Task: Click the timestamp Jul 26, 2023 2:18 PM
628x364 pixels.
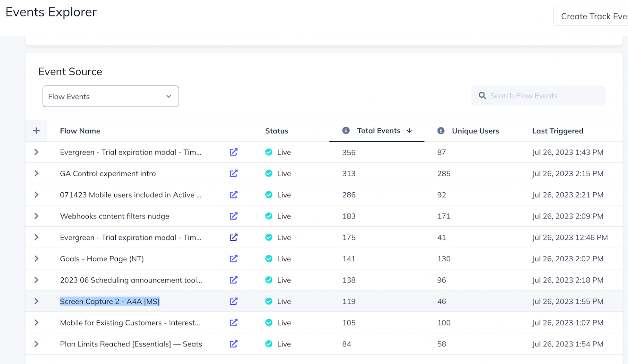Action: point(568,280)
